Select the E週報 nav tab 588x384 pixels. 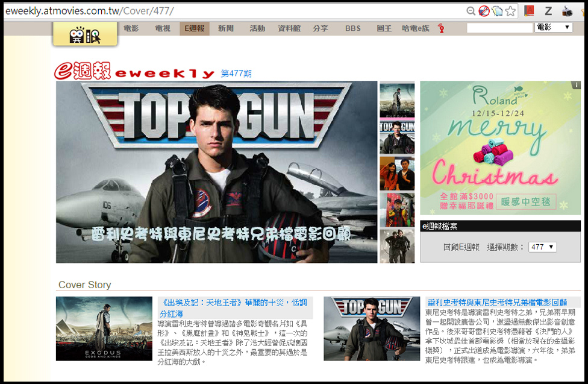[194, 28]
